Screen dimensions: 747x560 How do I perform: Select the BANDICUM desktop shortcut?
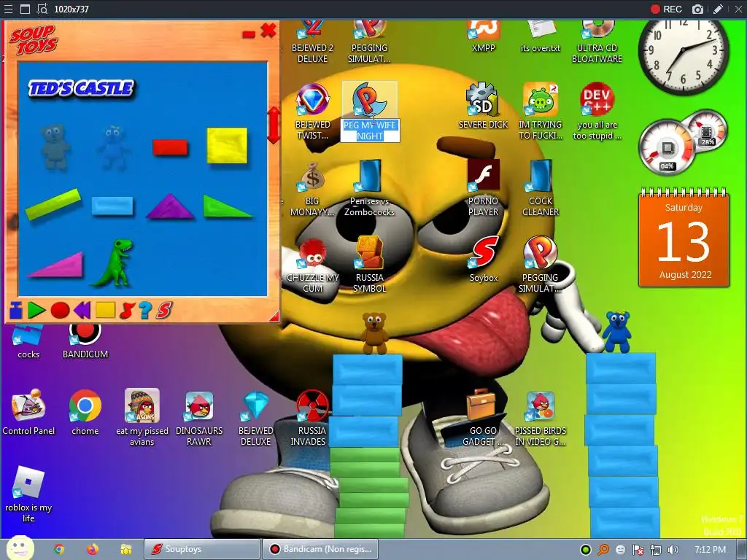pos(85,341)
